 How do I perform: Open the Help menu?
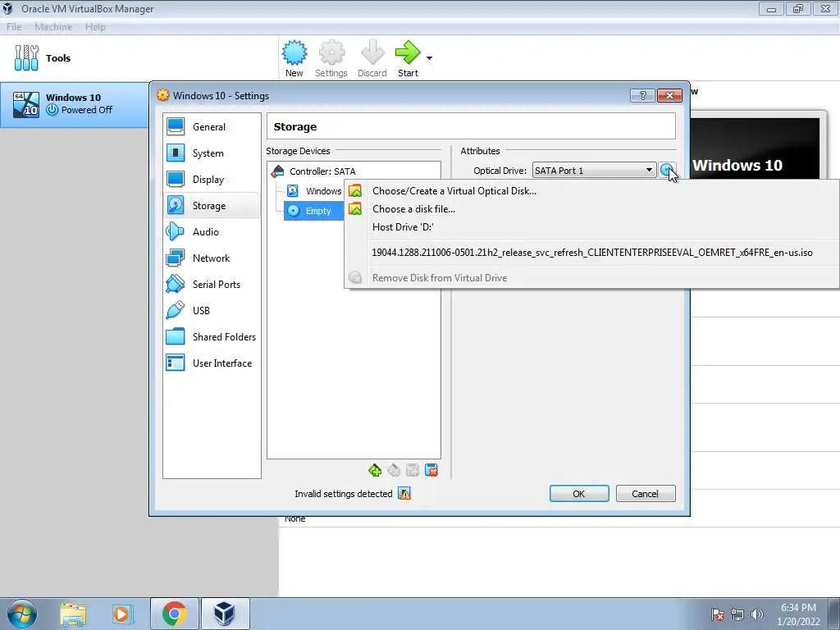click(95, 27)
